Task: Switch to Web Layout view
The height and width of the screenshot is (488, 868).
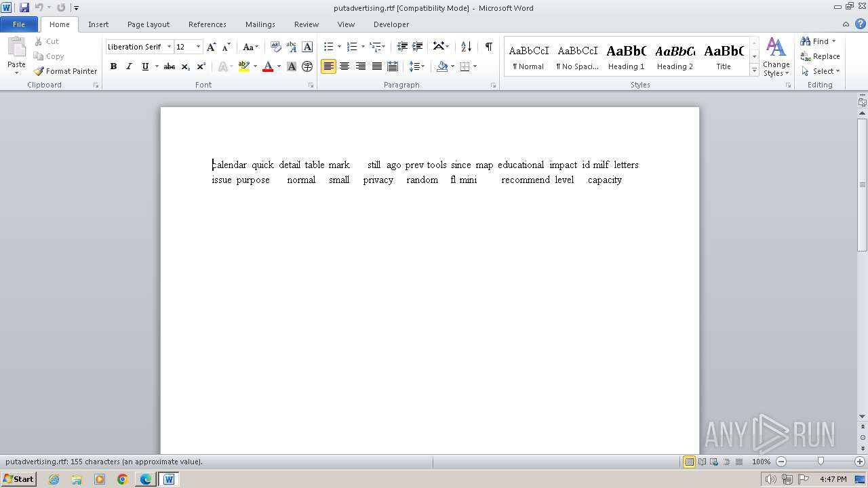Action: tap(714, 462)
